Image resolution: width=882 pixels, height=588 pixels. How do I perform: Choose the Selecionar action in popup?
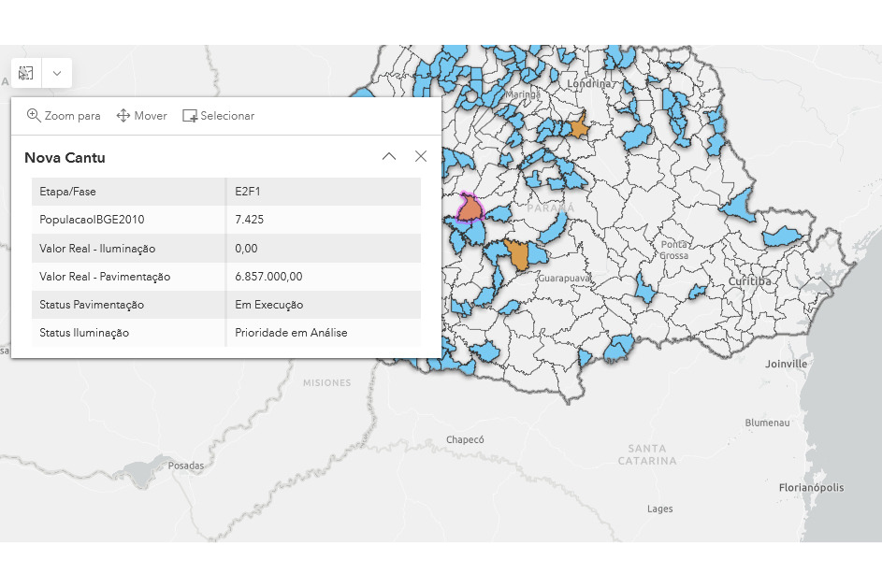pos(218,115)
